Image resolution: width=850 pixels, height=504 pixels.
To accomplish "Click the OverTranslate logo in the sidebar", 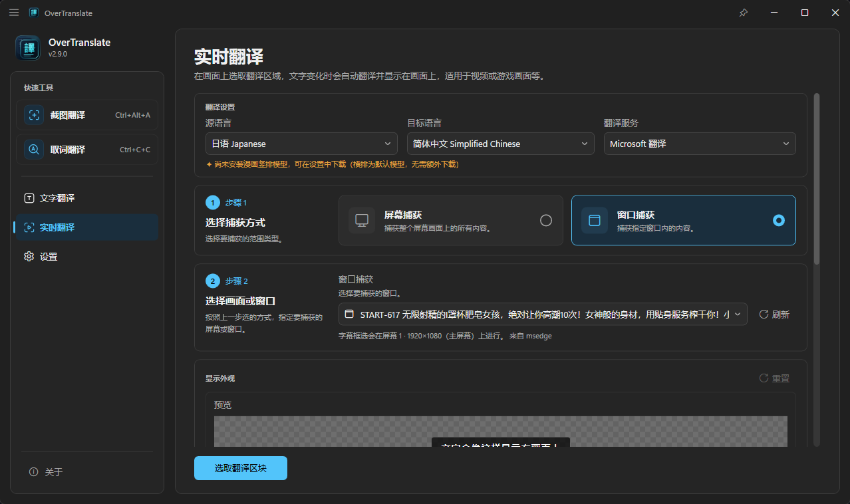I will [x=28, y=47].
